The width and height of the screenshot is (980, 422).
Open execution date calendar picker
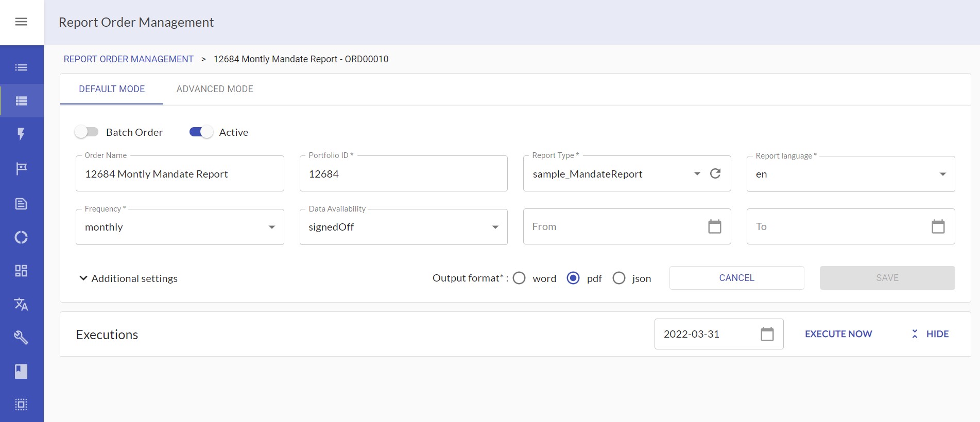(x=767, y=334)
